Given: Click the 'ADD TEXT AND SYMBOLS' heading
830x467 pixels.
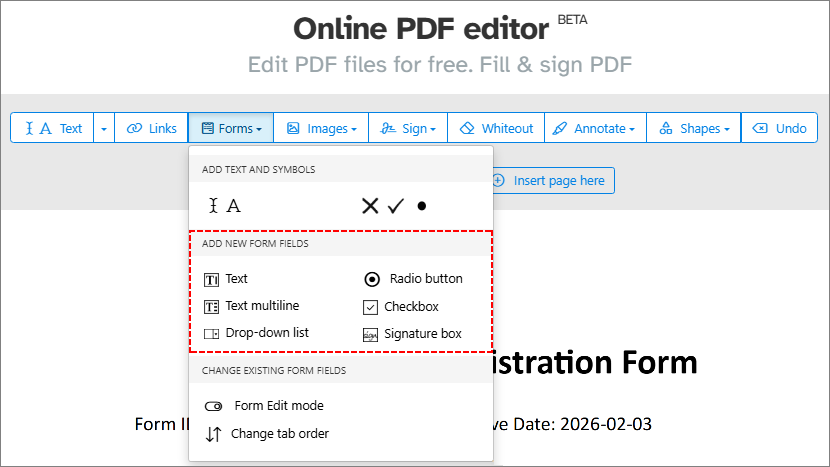Looking at the screenshot, I should 258,169.
